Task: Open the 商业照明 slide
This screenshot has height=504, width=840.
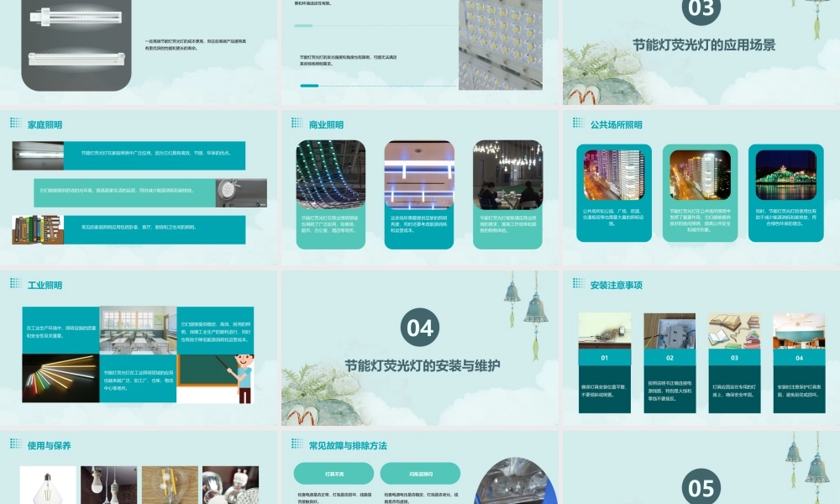Action: point(419,187)
